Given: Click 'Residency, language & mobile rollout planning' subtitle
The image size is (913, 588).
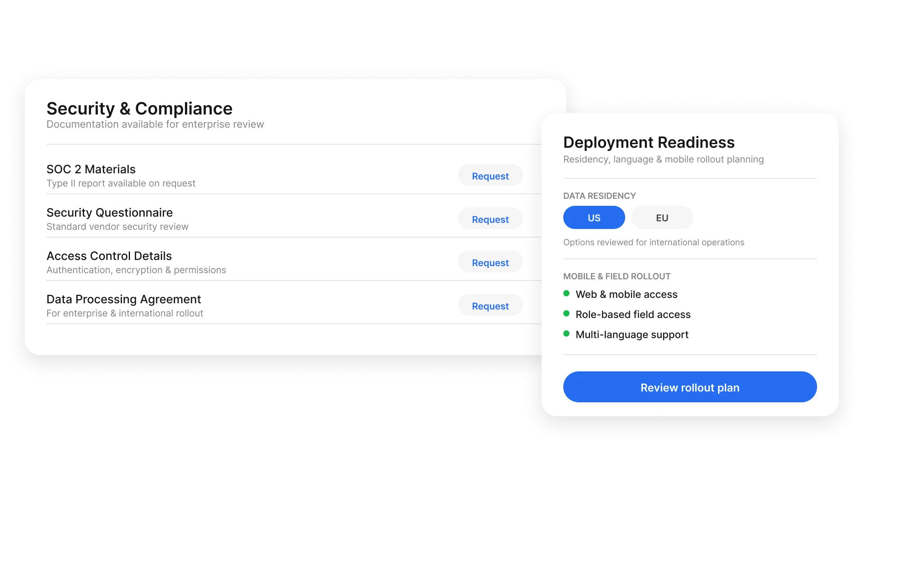Looking at the screenshot, I should click(663, 159).
